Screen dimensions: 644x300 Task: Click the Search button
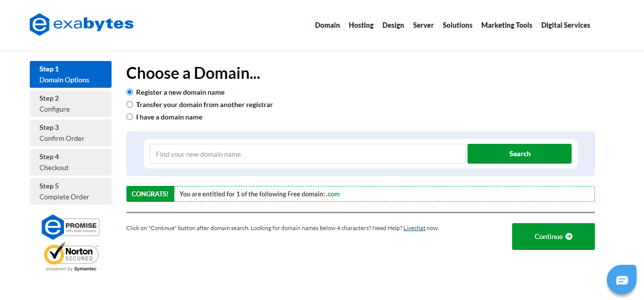click(x=519, y=154)
